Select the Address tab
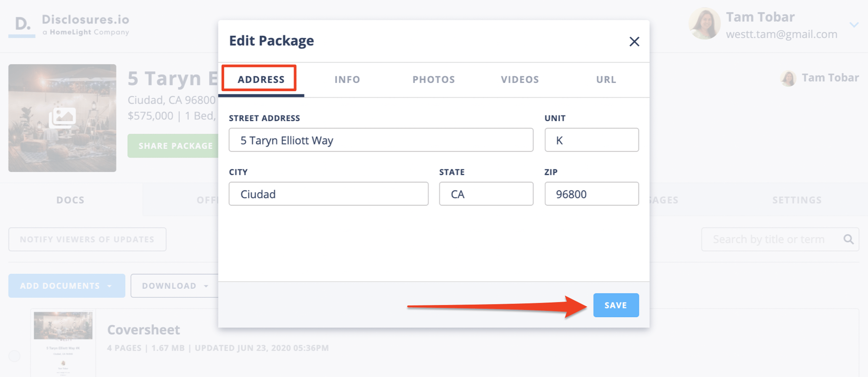Screen dimensions: 868x377 pyautogui.click(x=261, y=79)
